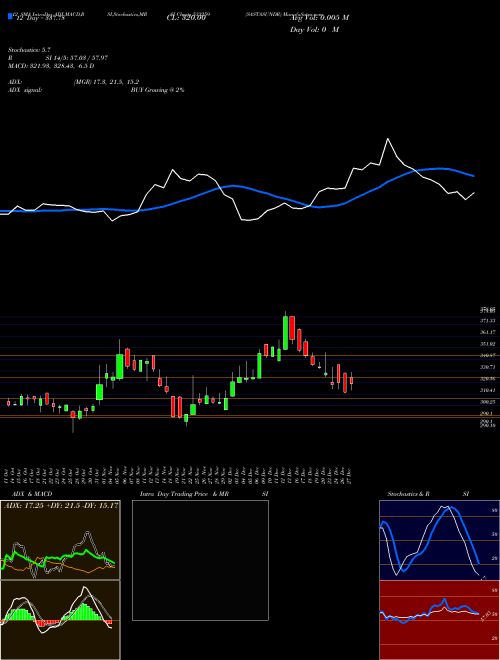
Task: Click the 330.71 price axis label
Action: 487,367
